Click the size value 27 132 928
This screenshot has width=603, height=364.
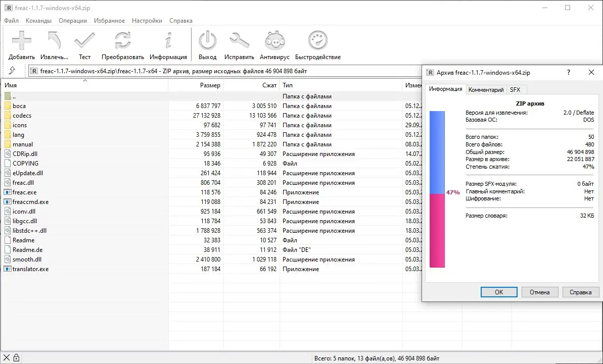point(207,116)
